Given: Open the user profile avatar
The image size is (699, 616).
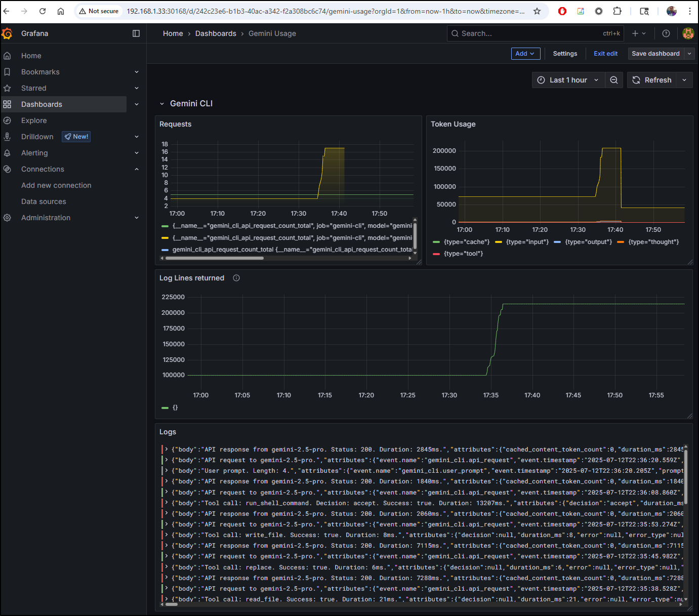Looking at the screenshot, I should point(688,33).
